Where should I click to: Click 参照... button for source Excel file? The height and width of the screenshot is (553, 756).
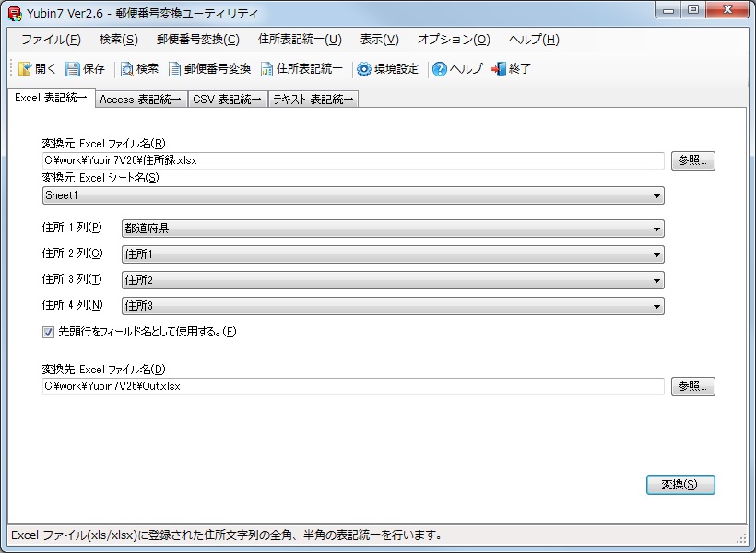point(692,160)
